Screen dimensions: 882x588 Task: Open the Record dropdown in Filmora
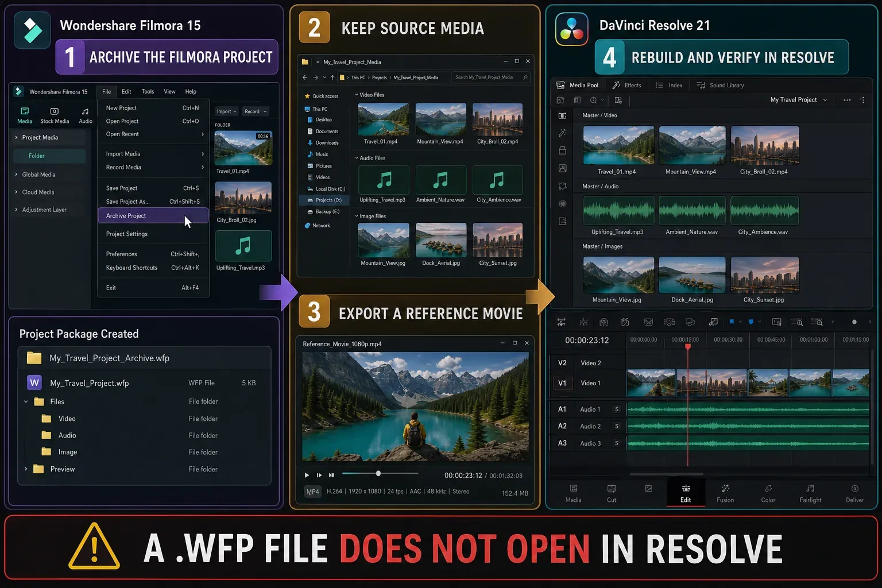[x=255, y=111]
